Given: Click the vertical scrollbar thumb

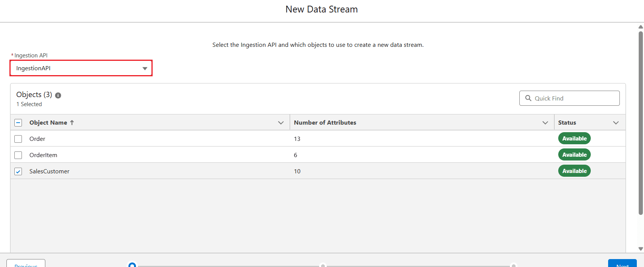Looking at the screenshot, I should [641, 123].
